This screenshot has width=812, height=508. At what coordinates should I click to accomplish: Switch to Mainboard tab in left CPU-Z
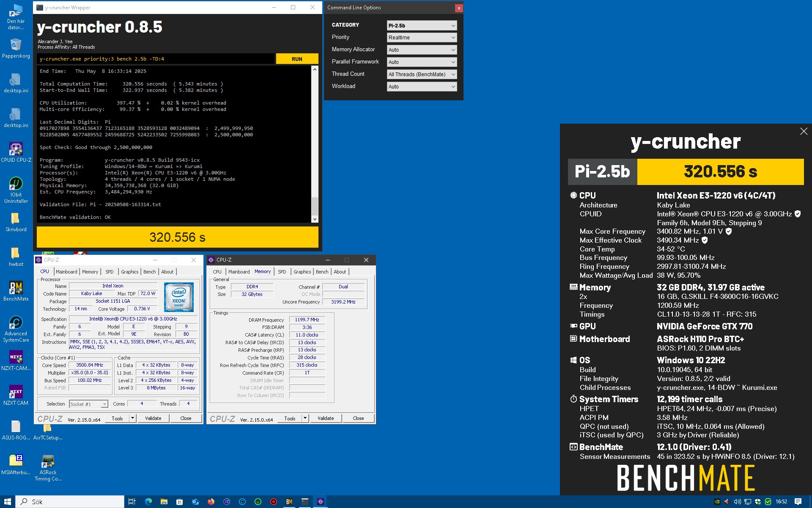click(x=66, y=272)
